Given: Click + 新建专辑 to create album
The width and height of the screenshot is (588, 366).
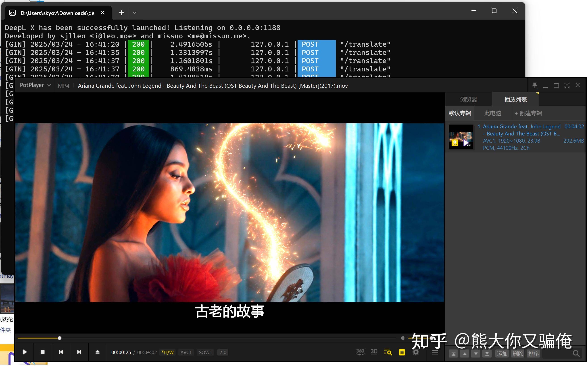Looking at the screenshot, I should coord(528,113).
